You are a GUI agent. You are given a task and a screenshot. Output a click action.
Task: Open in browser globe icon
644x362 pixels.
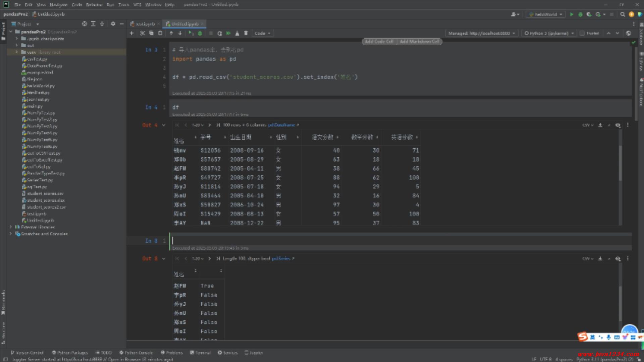click(629, 33)
